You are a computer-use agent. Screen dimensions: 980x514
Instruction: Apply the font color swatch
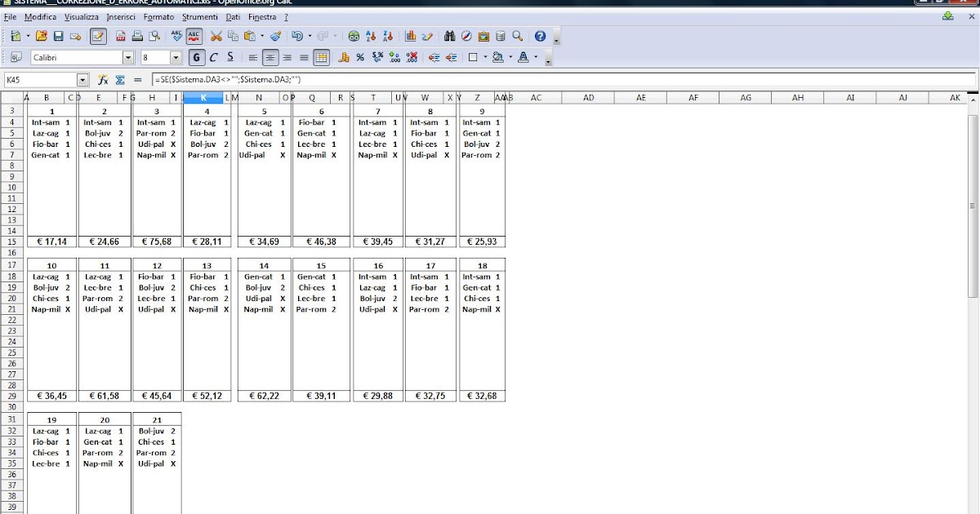click(x=523, y=57)
